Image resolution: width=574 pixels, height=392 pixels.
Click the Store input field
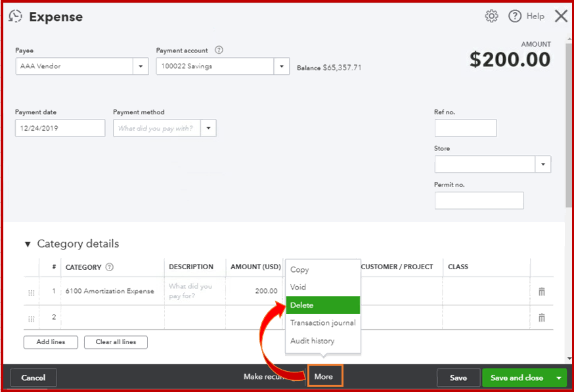[x=485, y=164]
